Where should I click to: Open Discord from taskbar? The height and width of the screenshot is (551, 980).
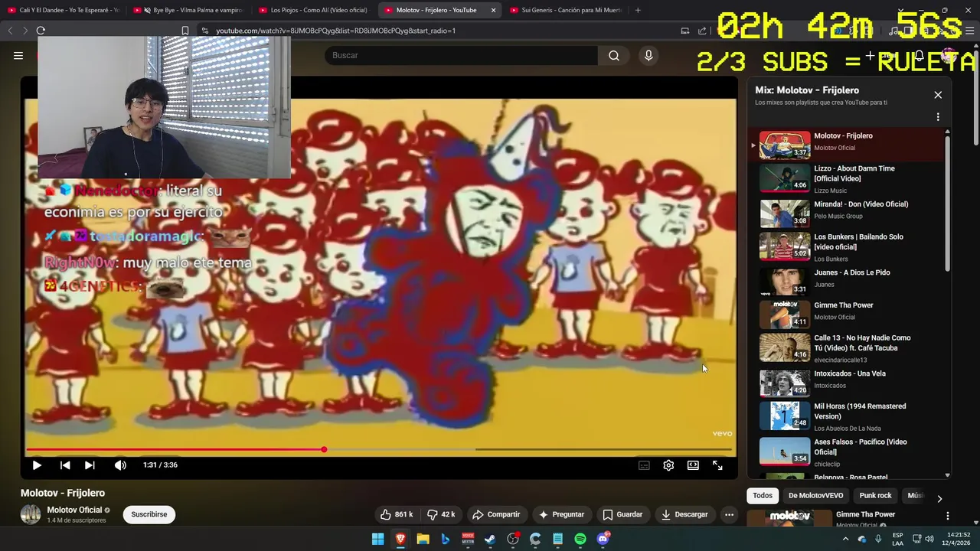[603, 539]
